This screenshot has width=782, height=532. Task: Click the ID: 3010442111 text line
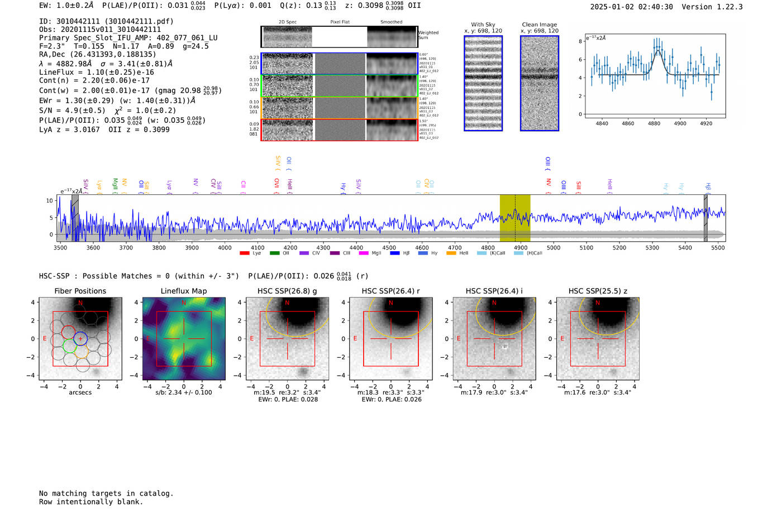pos(106,21)
